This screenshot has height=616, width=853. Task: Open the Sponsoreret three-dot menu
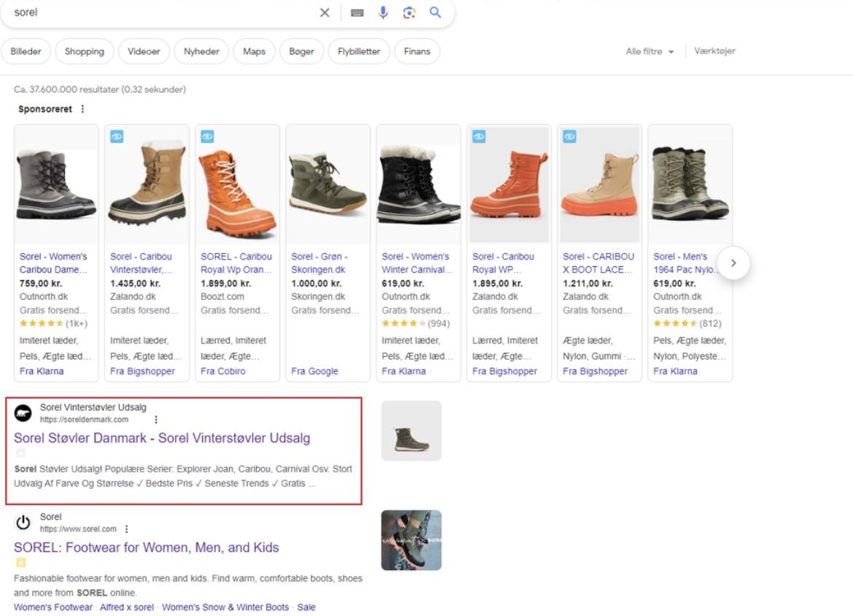(x=82, y=109)
